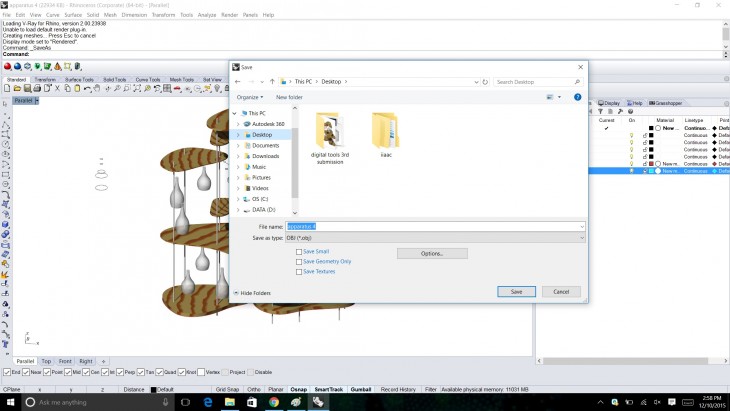Viewport: 730px width, 411px height.
Task: Switch to the Top viewport tab
Action: (46, 361)
